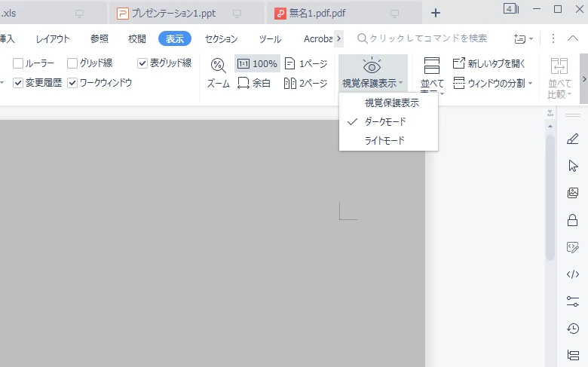The image size is (588, 367).
Task: Click the window count icon showing 4
Action: click(511, 8)
